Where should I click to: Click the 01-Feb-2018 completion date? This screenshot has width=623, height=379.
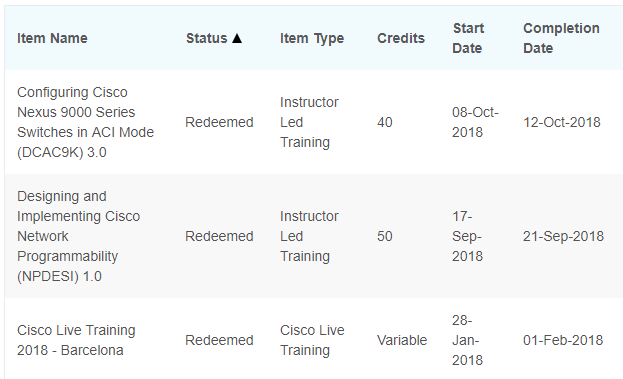tap(563, 340)
